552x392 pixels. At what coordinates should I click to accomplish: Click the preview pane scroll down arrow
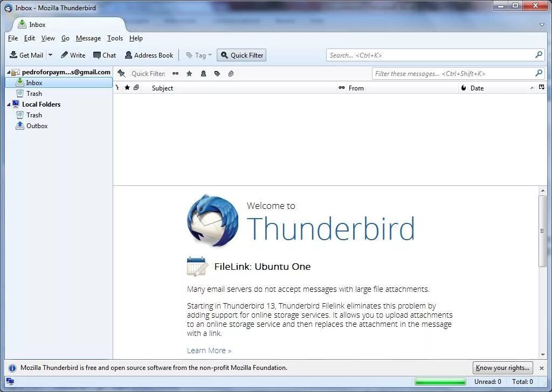point(542,355)
